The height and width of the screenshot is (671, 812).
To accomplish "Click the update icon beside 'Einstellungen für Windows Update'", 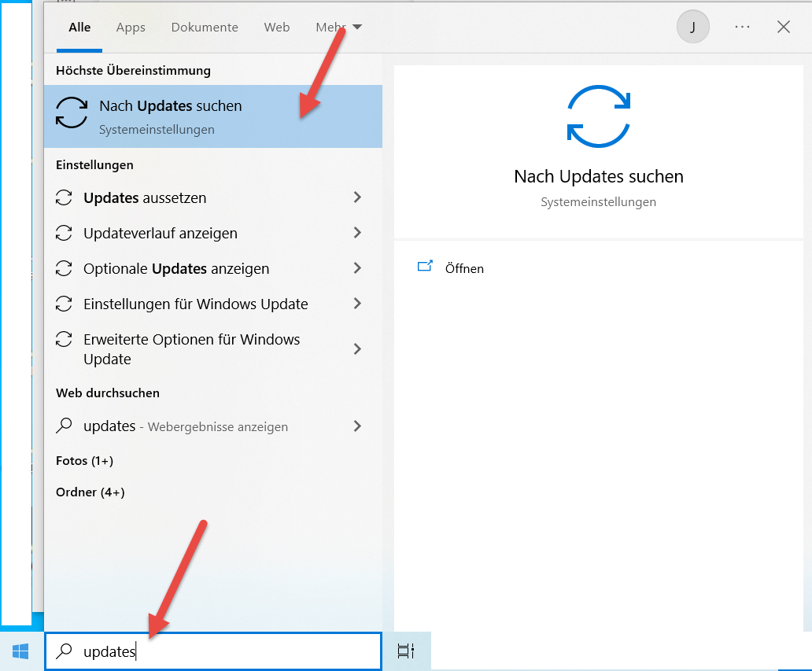I will tap(64, 304).
